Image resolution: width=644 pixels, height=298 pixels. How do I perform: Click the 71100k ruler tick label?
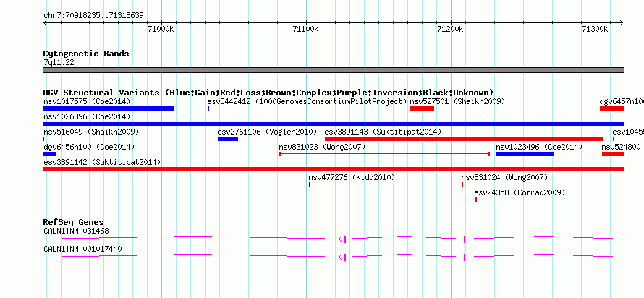pyautogui.click(x=306, y=30)
